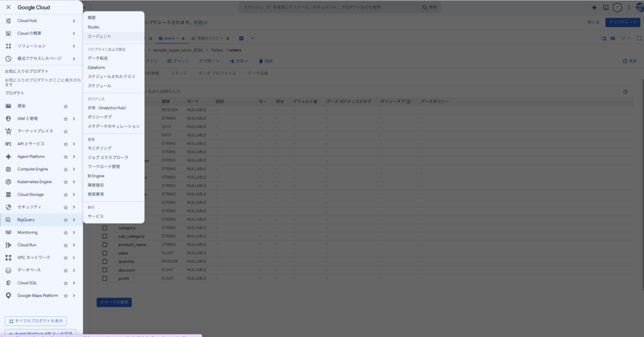The width and height of the screenshot is (644, 337).
Task: Expand the Compute Engine submenu arrow
Action: (x=74, y=169)
